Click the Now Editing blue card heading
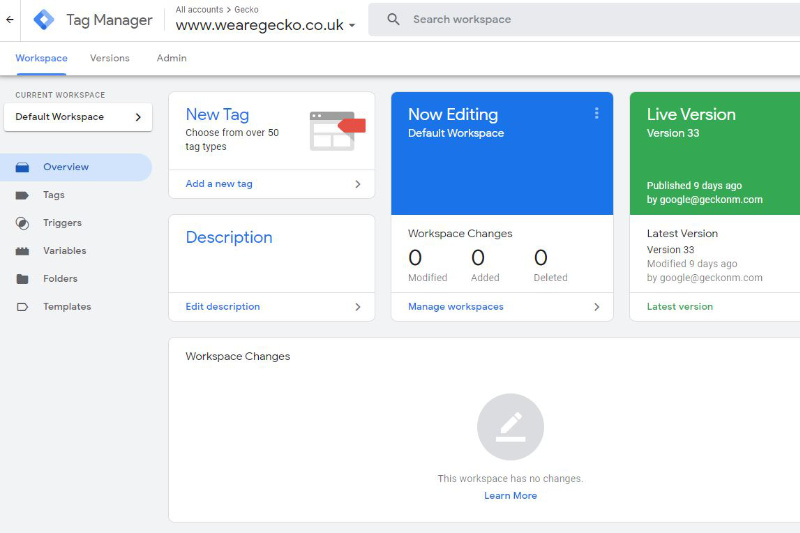 tap(453, 114)
